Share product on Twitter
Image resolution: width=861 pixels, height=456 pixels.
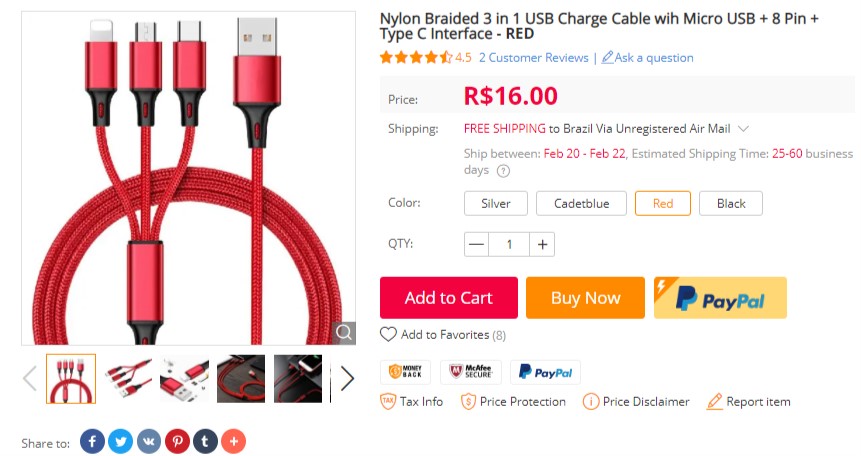121,441
